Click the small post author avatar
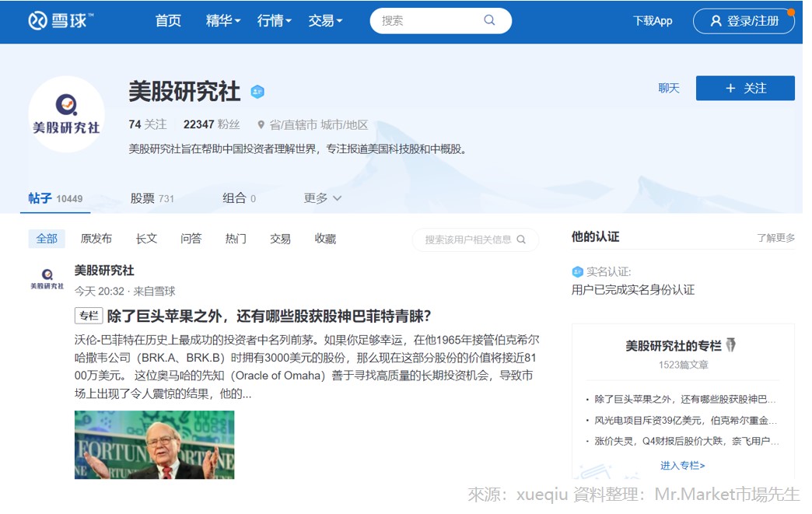The height and width of the screenshot is (514, 812). 47,278
